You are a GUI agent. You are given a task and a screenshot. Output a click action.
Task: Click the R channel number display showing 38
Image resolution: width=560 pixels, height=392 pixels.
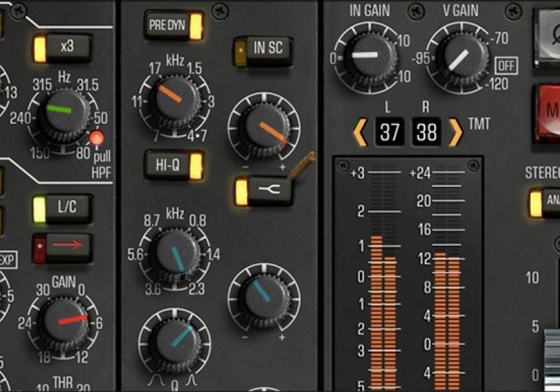426,132
